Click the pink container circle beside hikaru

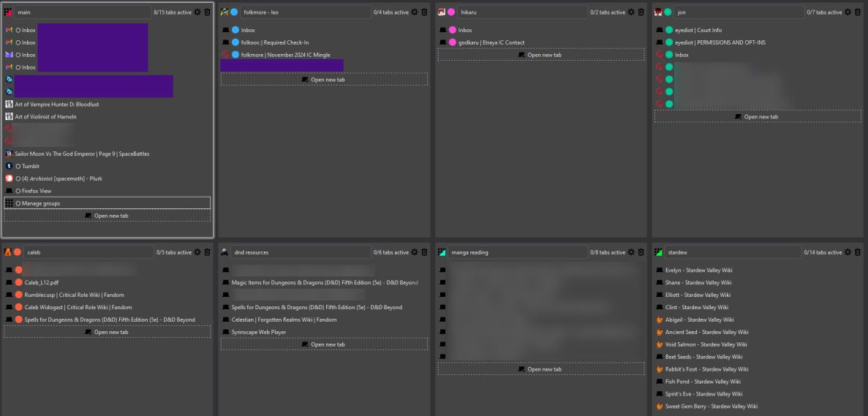click(x=451, y=12)
